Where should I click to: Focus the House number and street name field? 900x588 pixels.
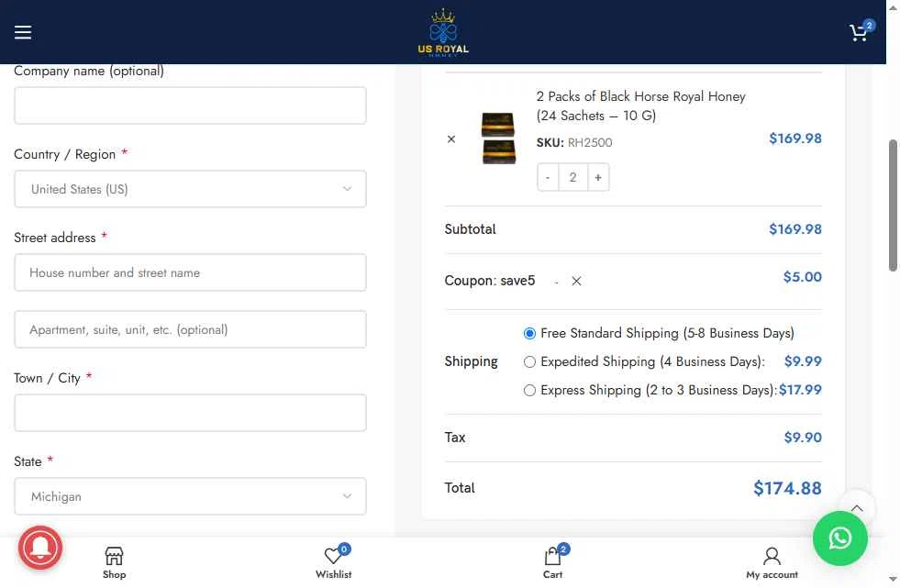[x=190, y=272]
